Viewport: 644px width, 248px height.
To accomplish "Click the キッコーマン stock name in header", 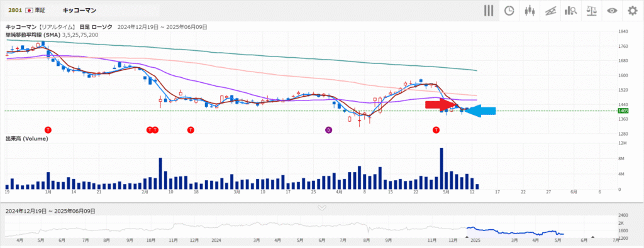I will (x=80, y=10).
